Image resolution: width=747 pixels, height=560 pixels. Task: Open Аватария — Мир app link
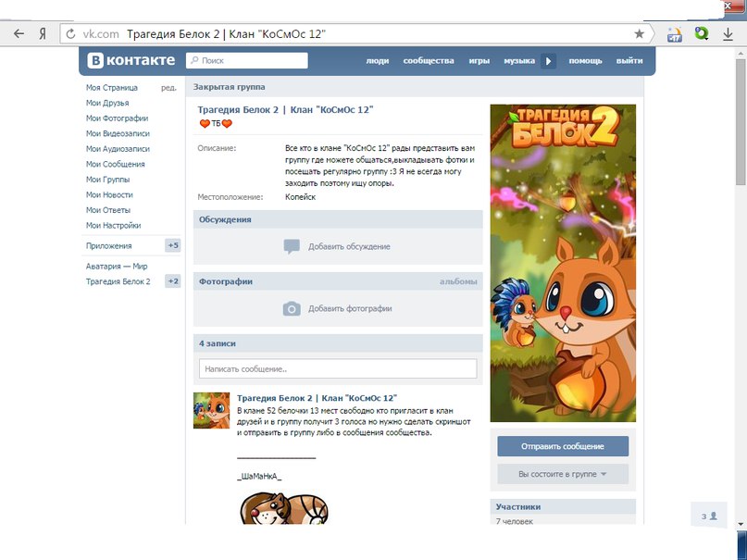tap(117, 267)
